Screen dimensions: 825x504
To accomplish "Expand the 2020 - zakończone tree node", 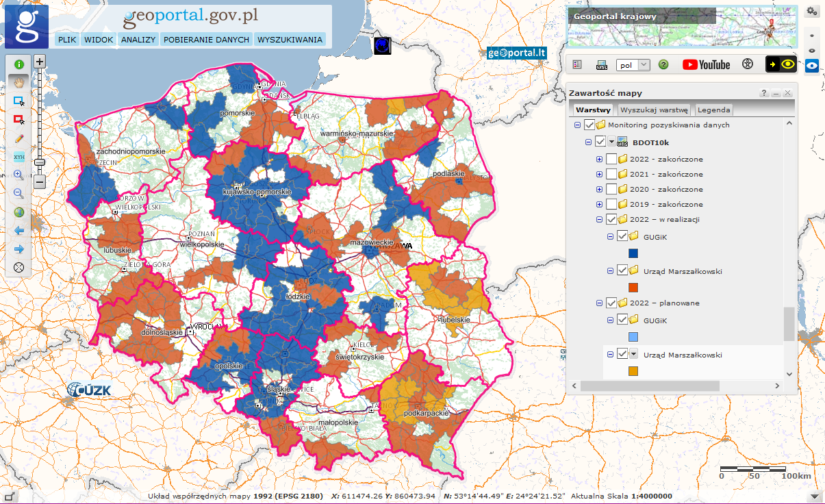I will pyautogui.click(x=600, y=190).
